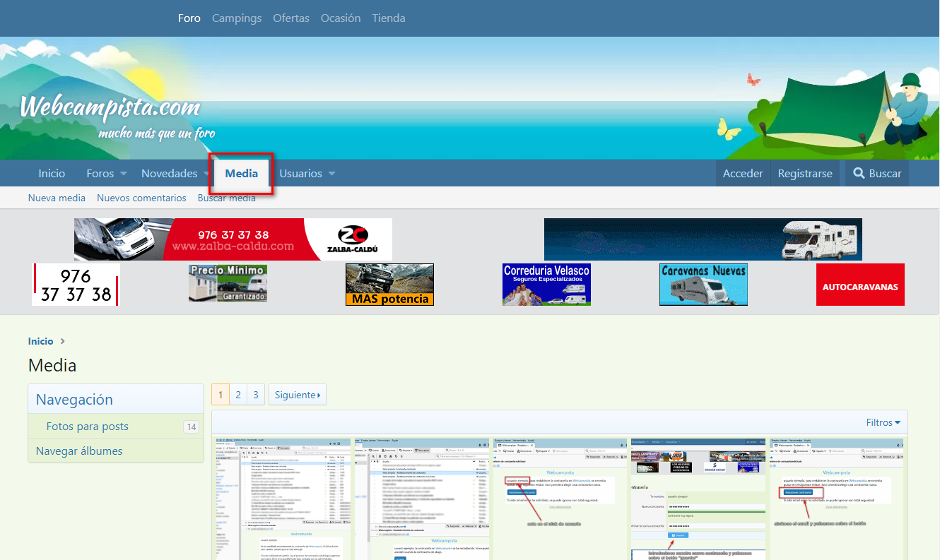Open the Foro top link
Screen dimensions: 940x560
coord(189,18)
